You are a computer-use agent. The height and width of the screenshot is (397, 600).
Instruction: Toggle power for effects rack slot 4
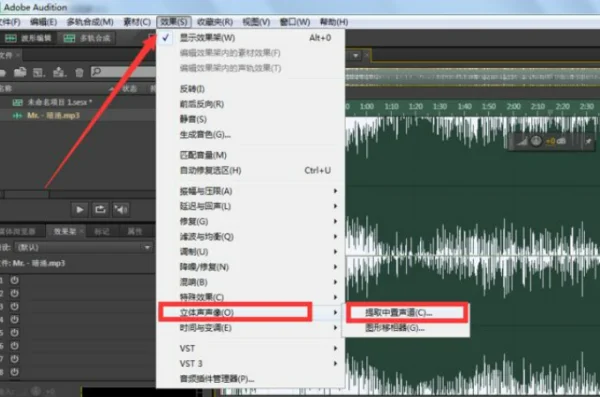[15, 319]
